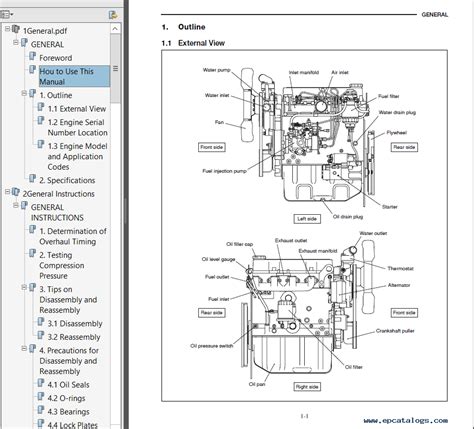Open 4.1 Oil Seals bookmark
The width and height of the screenshot is (474, 429).
(68, 385)
